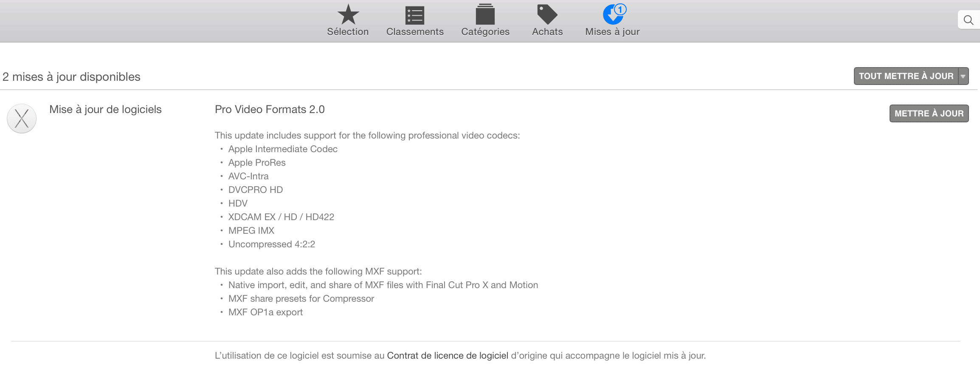Open the Sélection star icon
This screenshot has height=368, width=980.
(348, 14)
